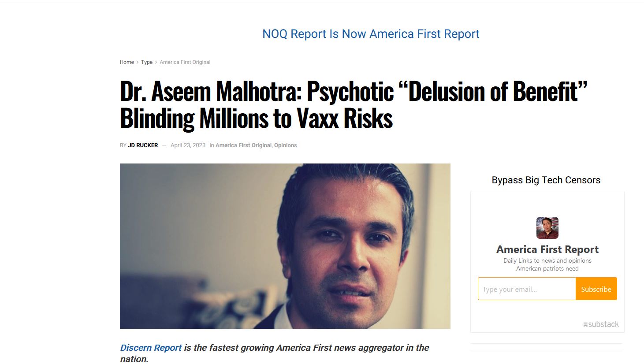This screenshot has height=364, width=644.
Task: Open the Opinions category link
Action: [286, 145]
